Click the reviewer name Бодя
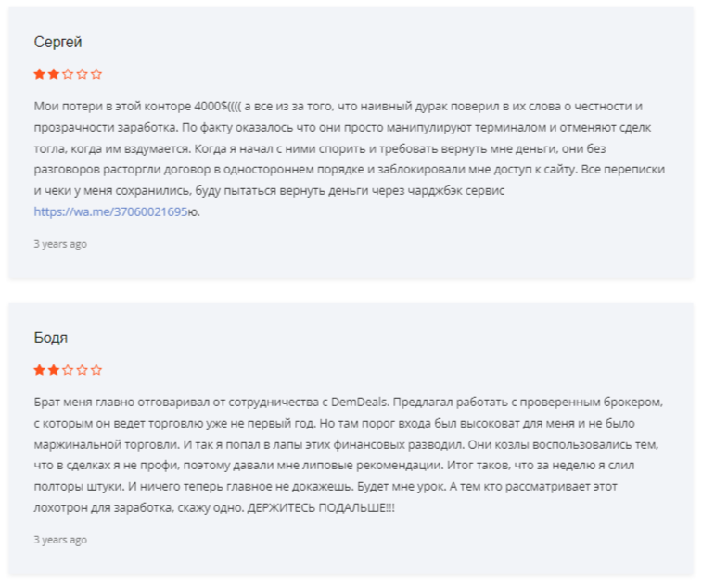The image size is (702, 588). [x=51, y=339]
